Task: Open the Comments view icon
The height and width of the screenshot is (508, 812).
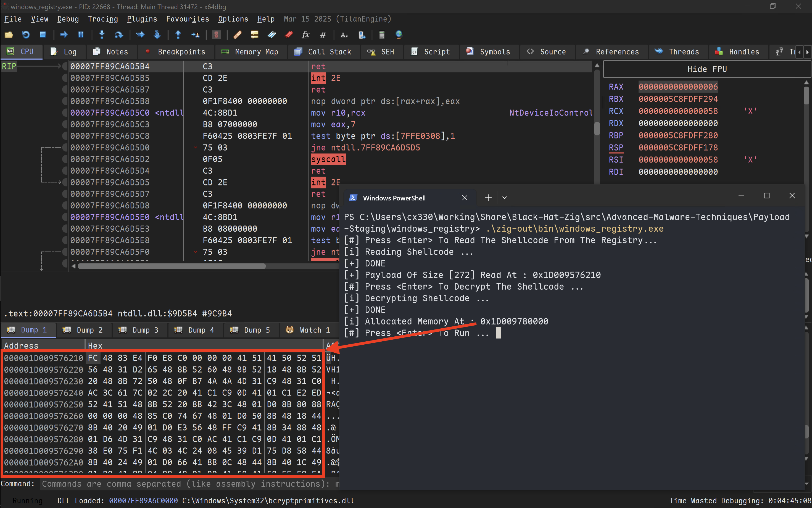Action: (x=254, y=35)
